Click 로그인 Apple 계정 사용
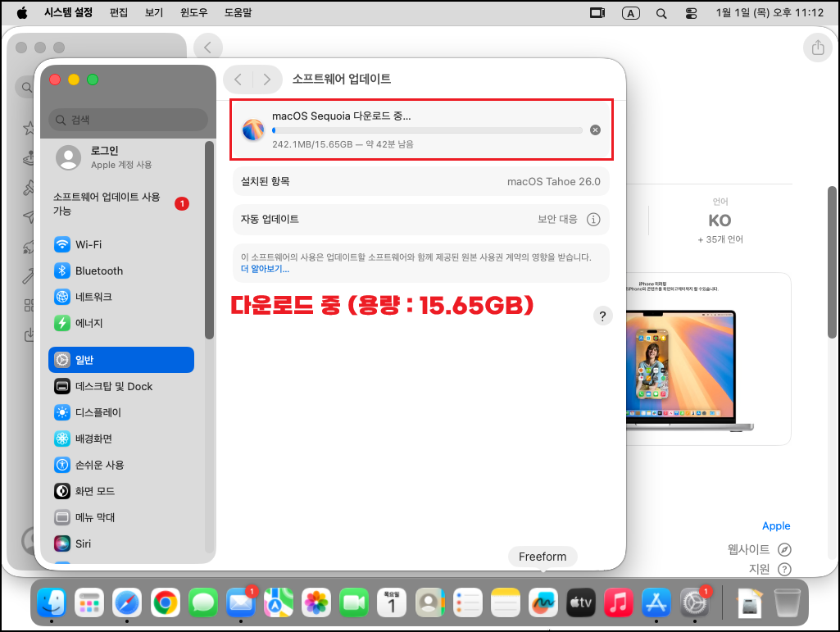Image resolution: width=840 pixels, height=632 pixels. click(121, 157)
